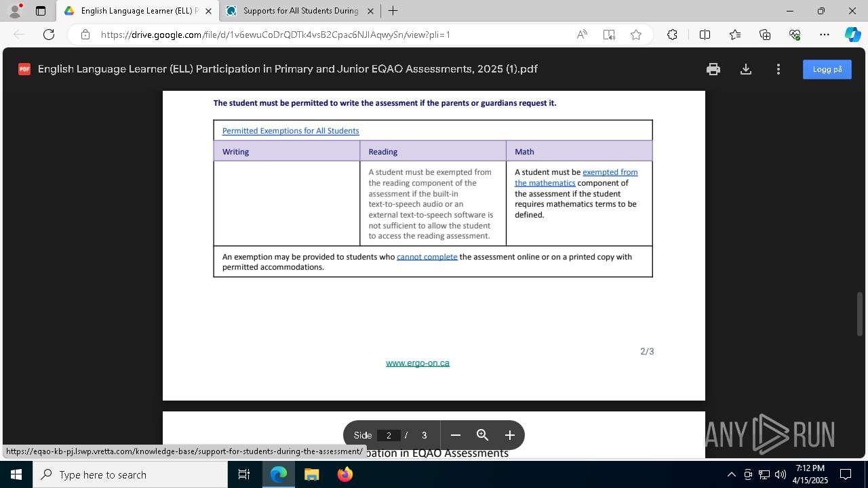Screen dimensions: 868x488
Task: View site information lock icon
Action: point(85,35)
